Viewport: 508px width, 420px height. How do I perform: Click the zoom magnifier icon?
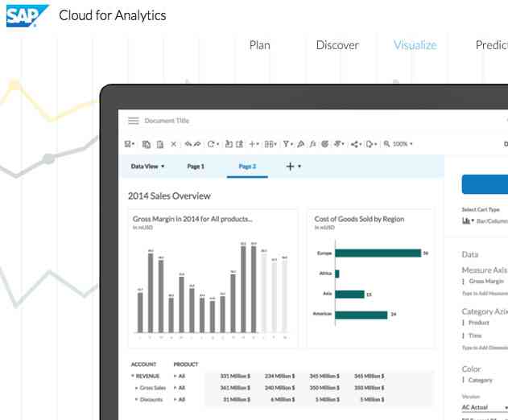[x=386, y=144]
